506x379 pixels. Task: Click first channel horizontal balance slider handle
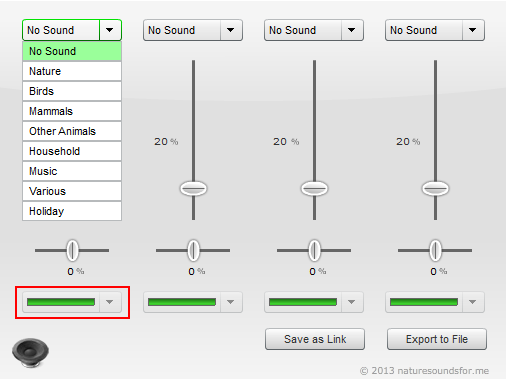[x=72, y=250]
